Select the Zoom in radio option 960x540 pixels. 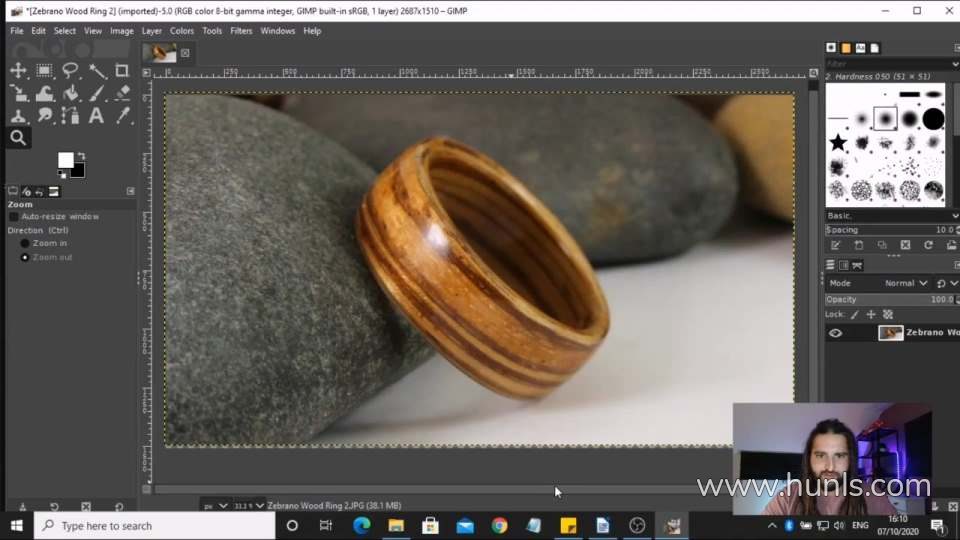click(25, 243)
